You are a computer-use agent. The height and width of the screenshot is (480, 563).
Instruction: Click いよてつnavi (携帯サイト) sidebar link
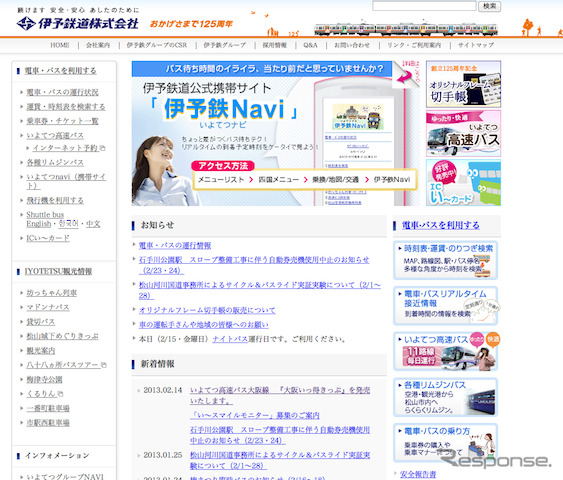pyautogui.click(x=66, y=181)
